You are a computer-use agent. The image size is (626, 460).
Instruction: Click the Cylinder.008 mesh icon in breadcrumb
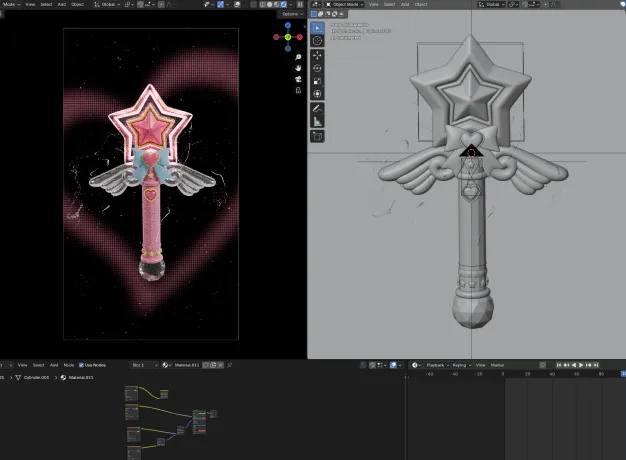(18, 377)
